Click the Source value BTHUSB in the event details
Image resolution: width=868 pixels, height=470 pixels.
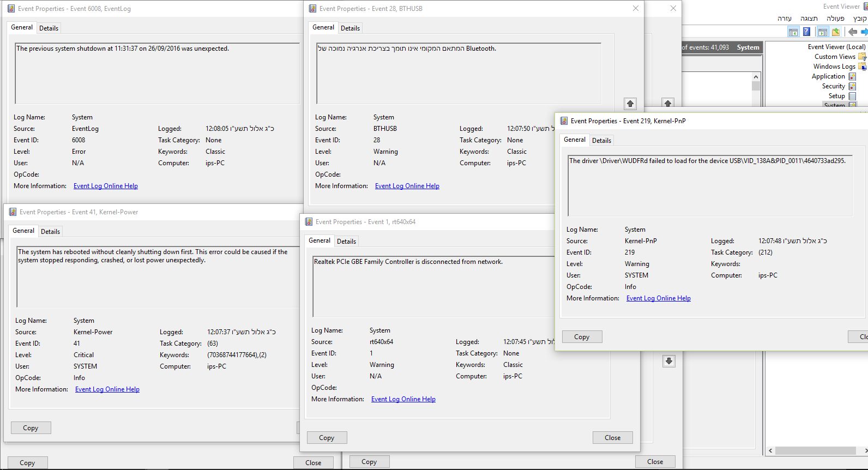click(x=385, y=129)
